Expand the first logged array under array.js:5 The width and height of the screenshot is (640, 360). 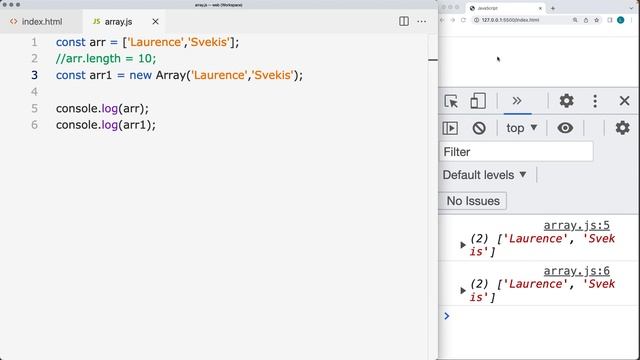462,245
